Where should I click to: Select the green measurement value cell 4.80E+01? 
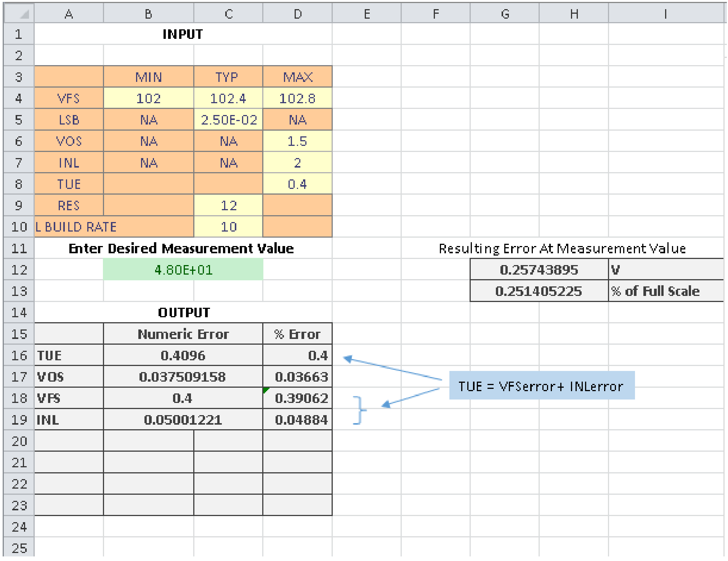pos(183,270)
